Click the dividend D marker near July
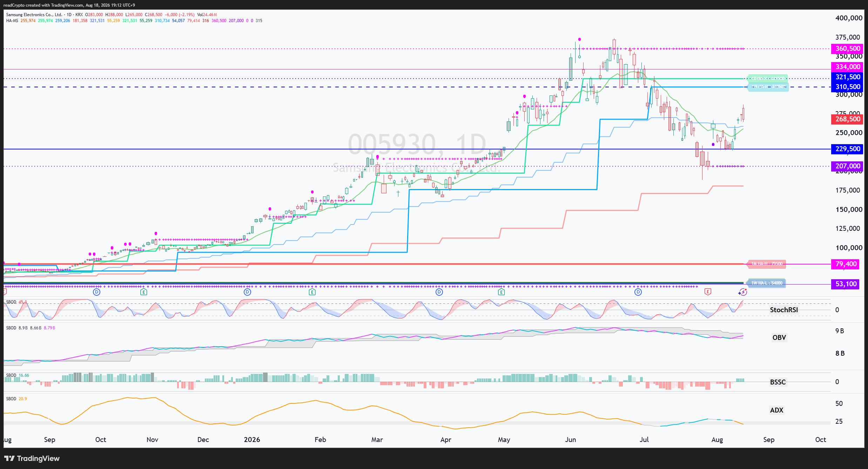Screen dimensions: 868x469 (x=638, y=292)
